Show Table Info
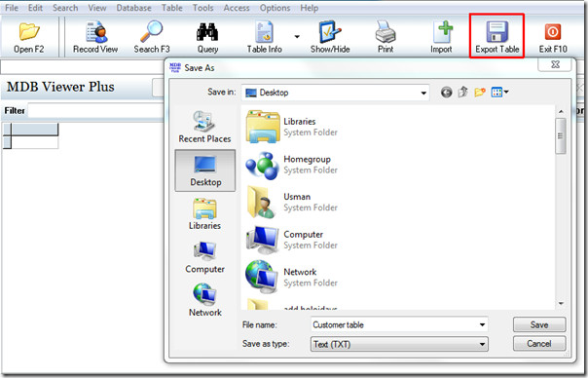The height and width of the screenshot is (378, 588). coord(265,37)
